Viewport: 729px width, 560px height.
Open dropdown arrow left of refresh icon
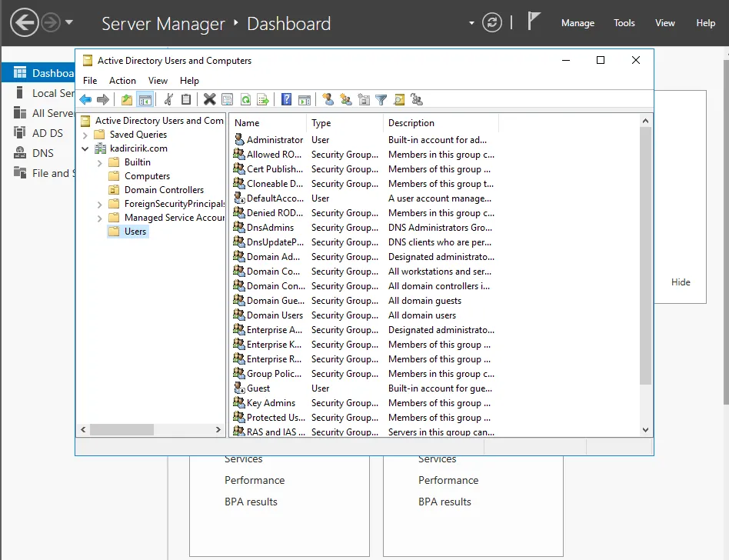coord(471,23)
